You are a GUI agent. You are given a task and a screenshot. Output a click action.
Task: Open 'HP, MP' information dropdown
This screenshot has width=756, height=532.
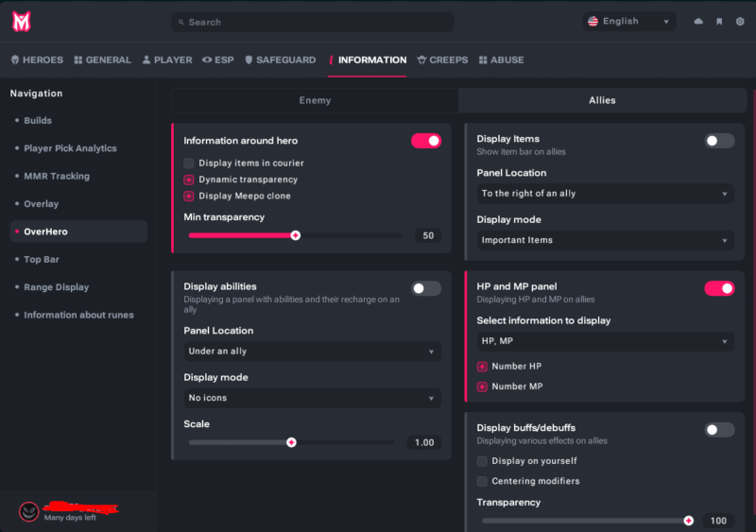[x=606, y=341]
